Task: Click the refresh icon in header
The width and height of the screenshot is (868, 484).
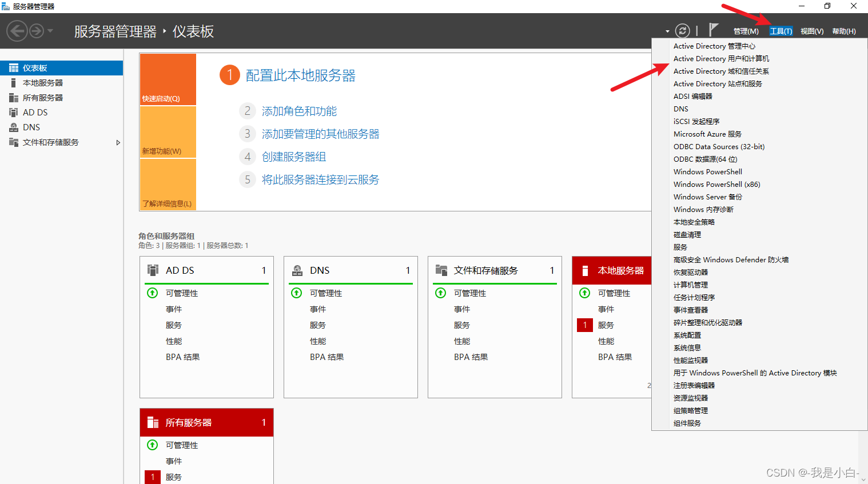Action: pos(682,31)
